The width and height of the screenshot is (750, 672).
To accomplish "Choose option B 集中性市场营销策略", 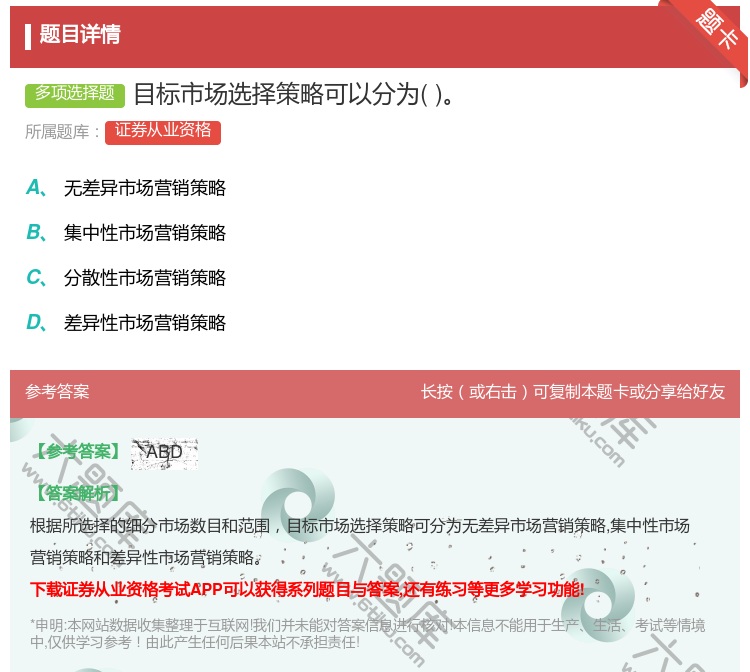I will pyautogui.click(x=144, y=233).
